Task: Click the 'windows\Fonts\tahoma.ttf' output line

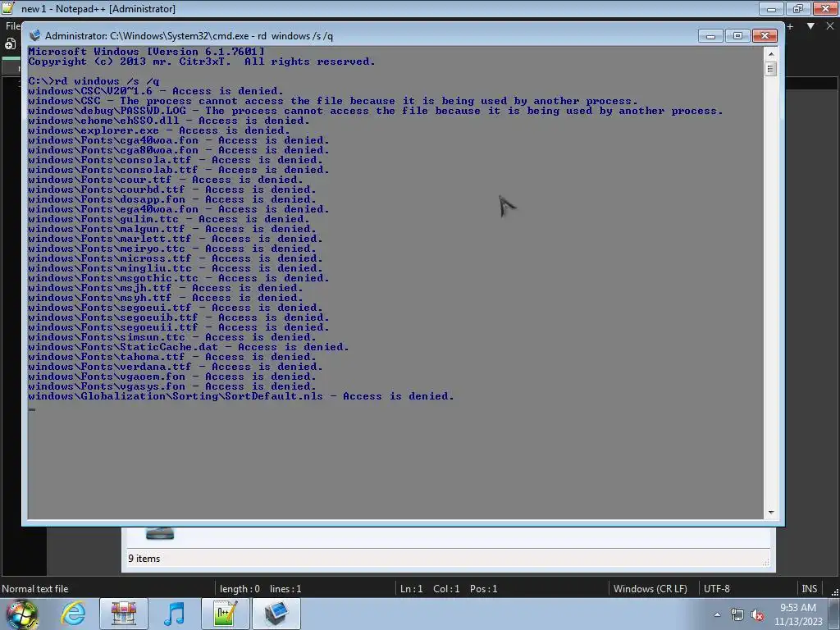Action: pyautogui.click(x=172, y=357)
